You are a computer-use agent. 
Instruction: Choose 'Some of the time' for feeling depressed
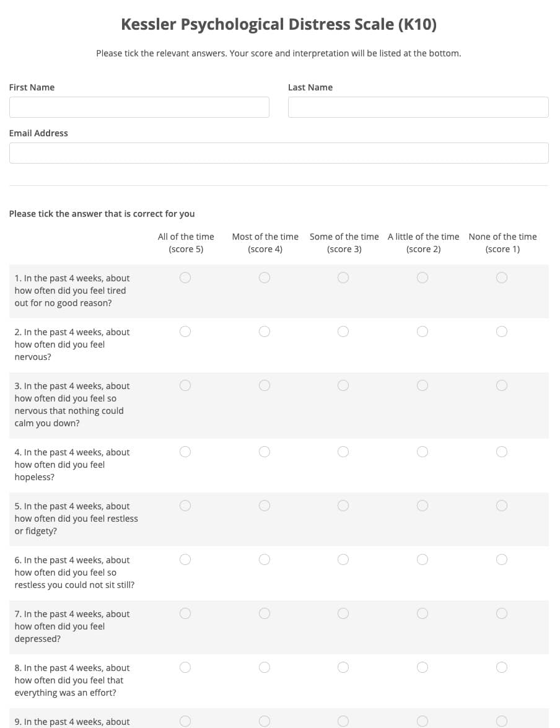pyautogui.click(x=343, y=613)
